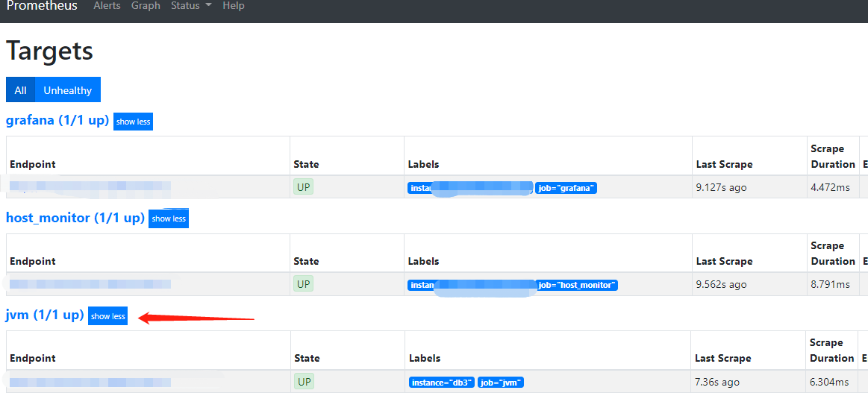Click the job="jvm" label badge
Image resolution: width=868 pixels, height=396 pixels.
[x=501, y=382]
